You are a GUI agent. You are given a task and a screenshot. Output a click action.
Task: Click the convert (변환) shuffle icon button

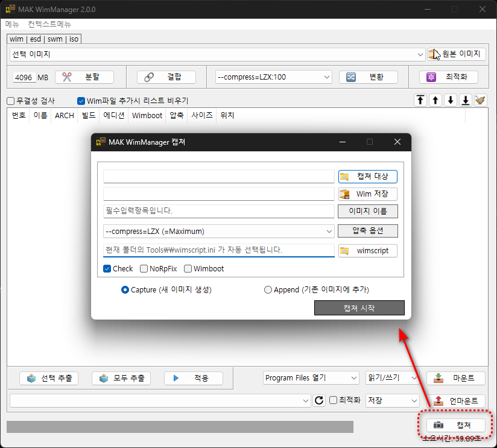369,77
